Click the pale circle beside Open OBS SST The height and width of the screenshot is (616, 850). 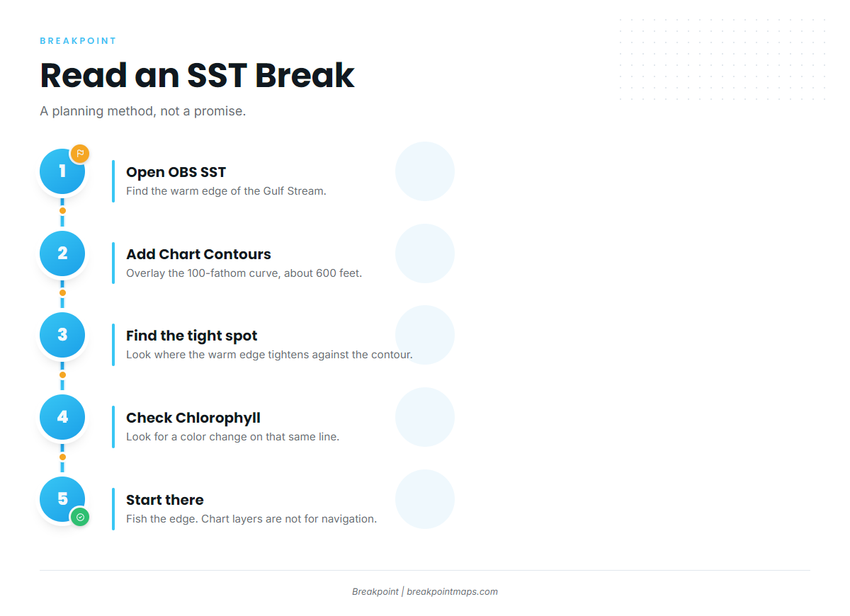(425, 171)
